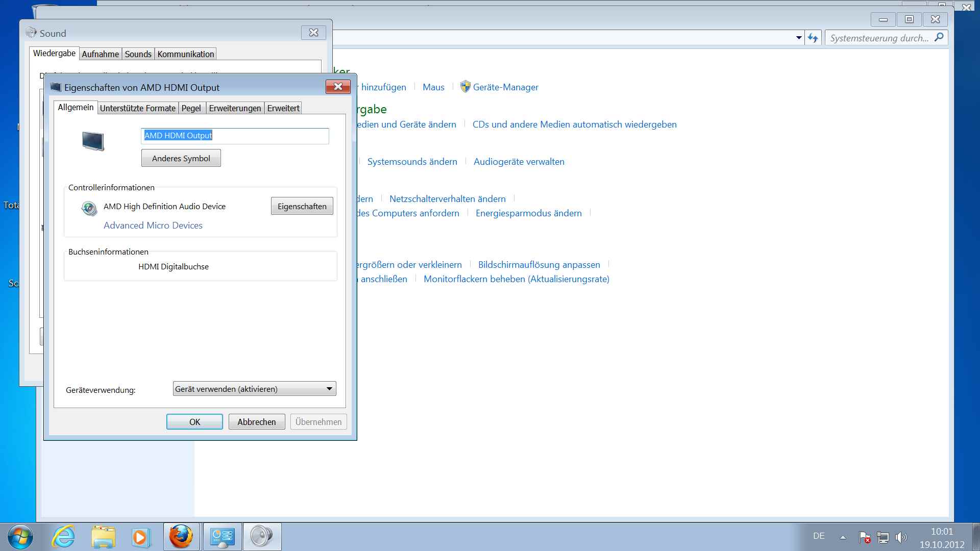Screen dimensions: 980x551
Task: Open Sounds tab in Sound window
Action: (x=138, y=54)
